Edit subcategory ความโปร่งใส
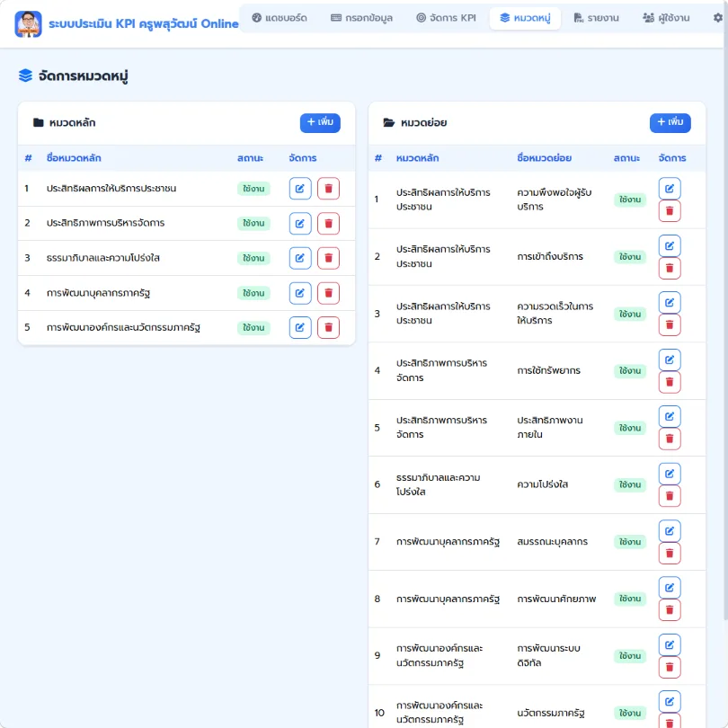 670,474
